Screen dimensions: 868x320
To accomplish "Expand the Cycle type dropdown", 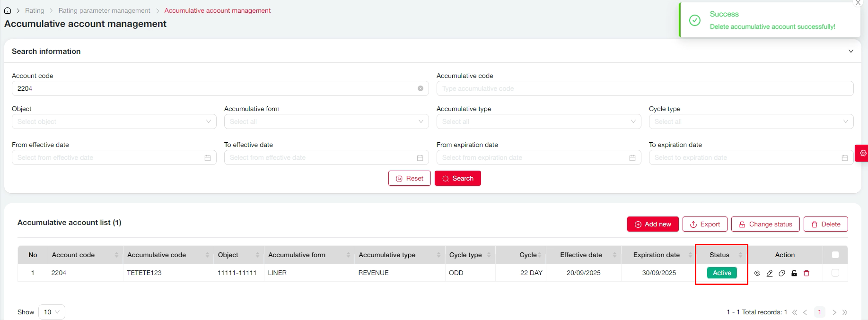I will 751,121.
